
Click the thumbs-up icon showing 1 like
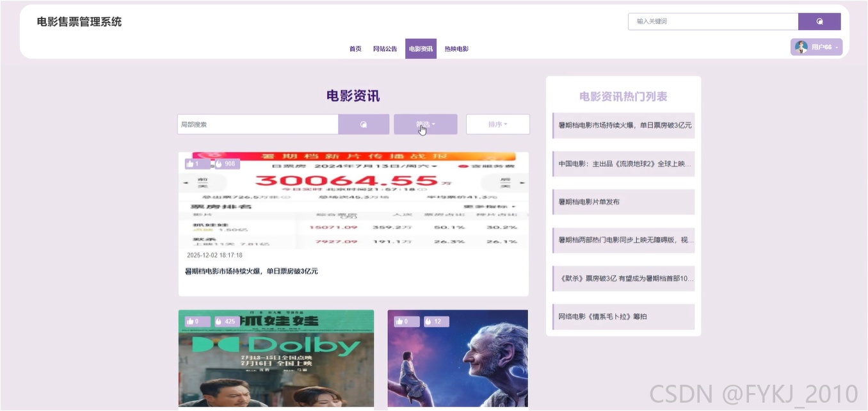pyautogui.click(x=190, y=164)
